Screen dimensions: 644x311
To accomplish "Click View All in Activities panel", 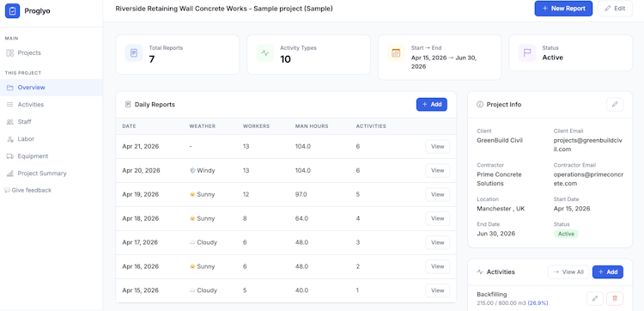I will tap(568, 272).
